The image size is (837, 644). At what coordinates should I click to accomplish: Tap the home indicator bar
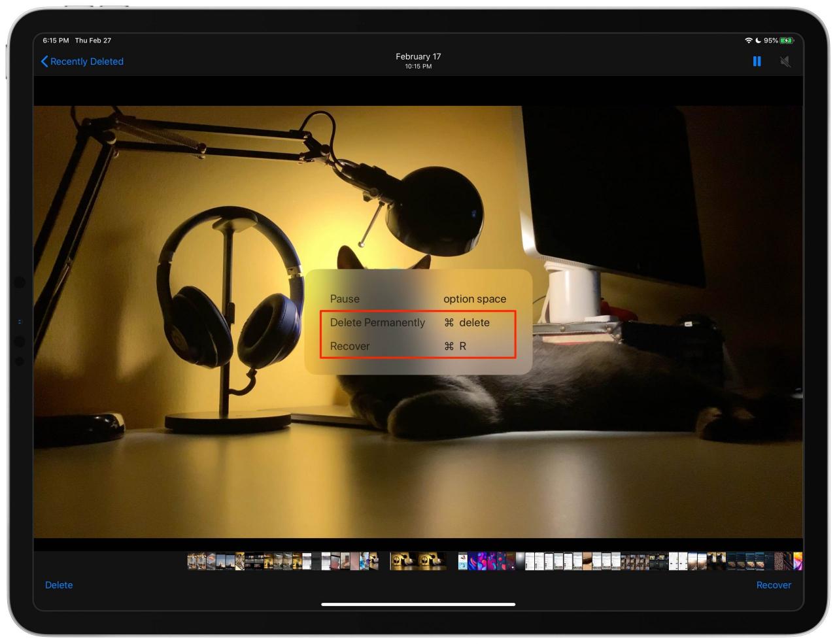point(418,604)
